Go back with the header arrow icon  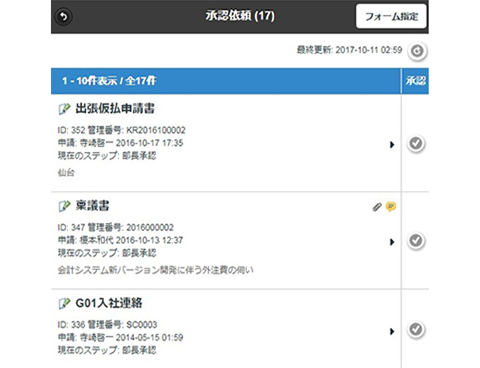coord(64,16)
